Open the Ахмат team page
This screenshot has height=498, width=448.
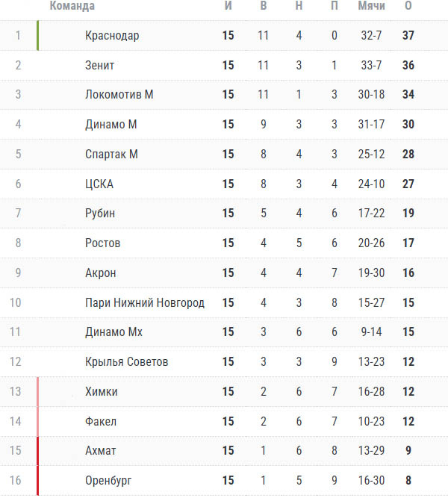[x=100, y=450]
